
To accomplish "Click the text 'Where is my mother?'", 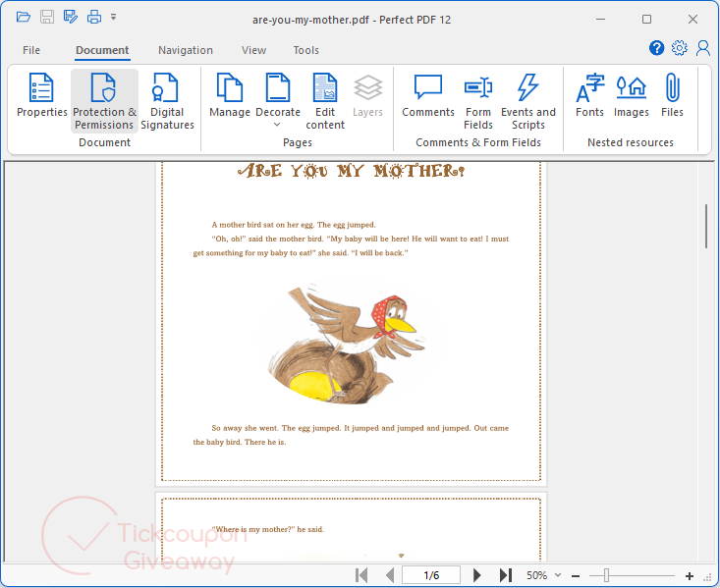I will [x=253, y=529].
